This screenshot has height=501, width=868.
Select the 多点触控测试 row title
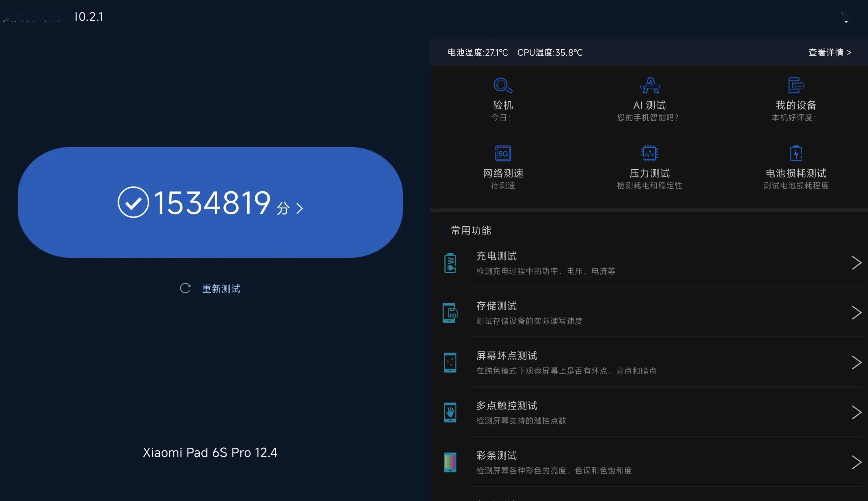click(x=507, y=406)
